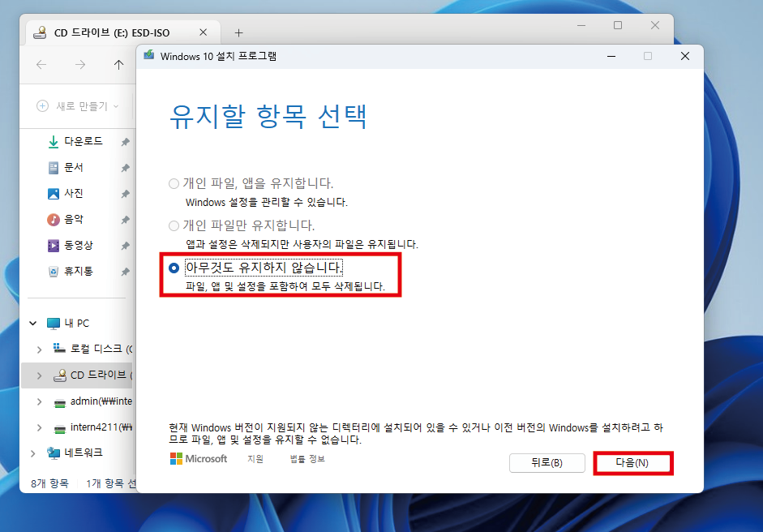Click the 뒤로(B) Back button
Viewport: 763px width, 532px height.
(547, 463)
